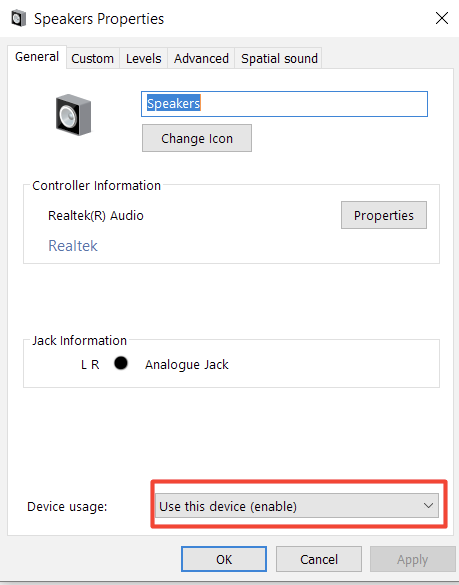
Task: Go to the Advanced tab
Action: [201, 59]
